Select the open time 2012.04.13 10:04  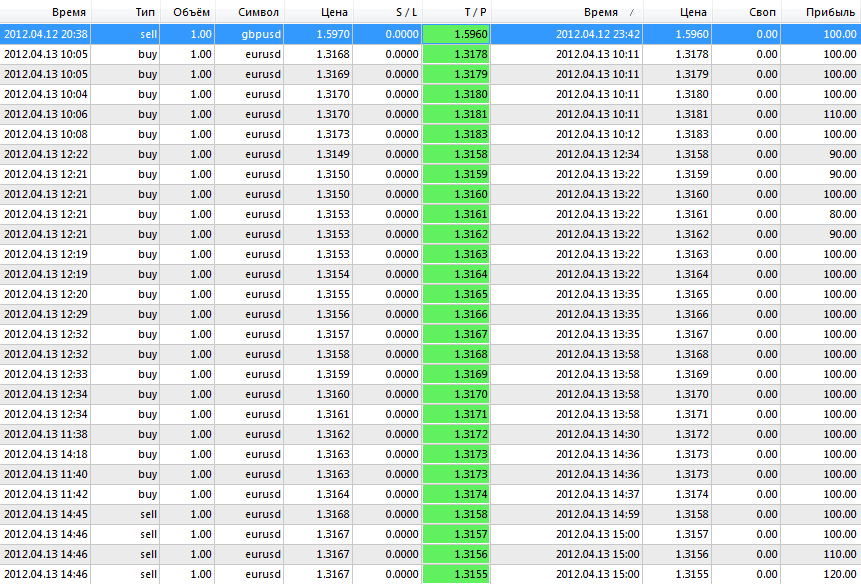(46, 94)
